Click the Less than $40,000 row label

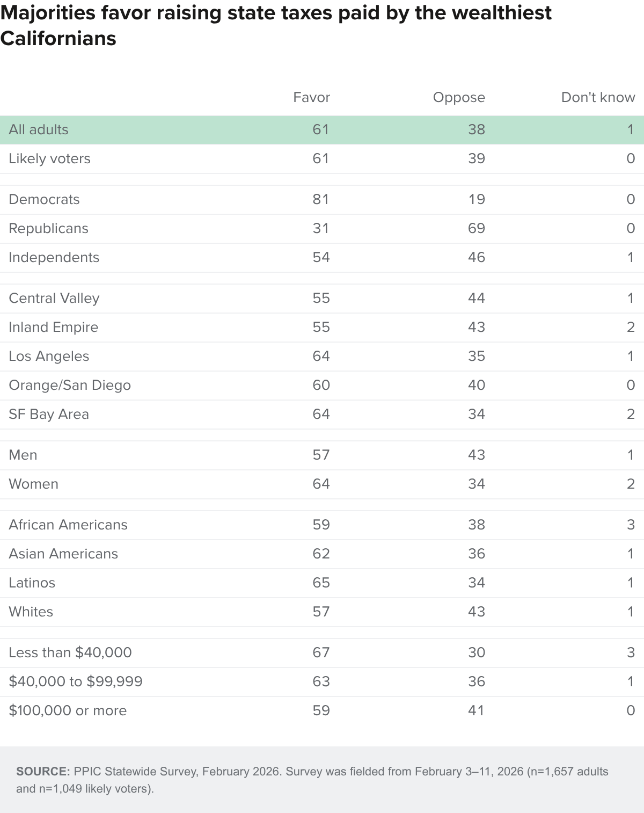pyautogui.click(x=70, y=652)
